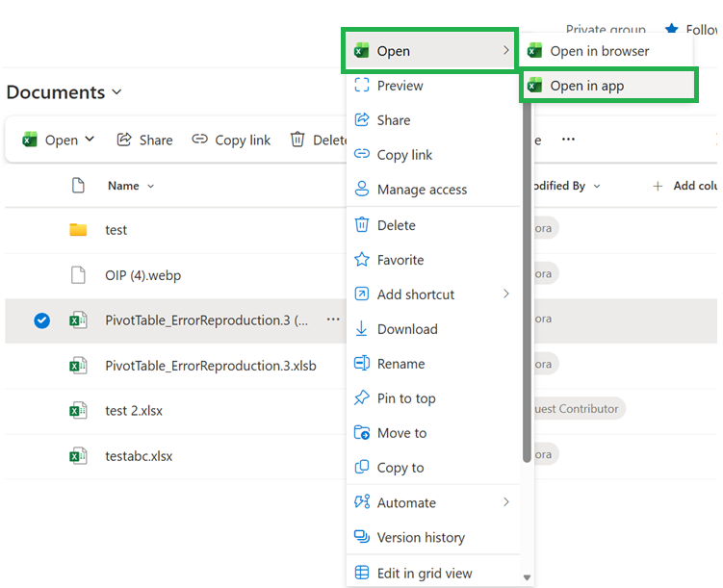
Task: Expand the Automate submenu
Action: coord(432,502)
